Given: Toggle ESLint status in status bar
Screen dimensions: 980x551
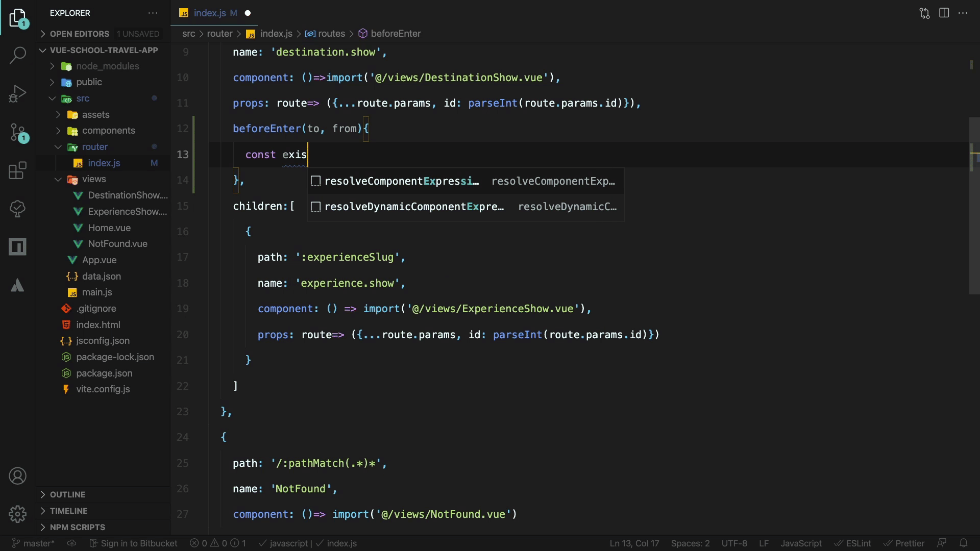Looking at the screenshot, I should pos(853,543).
